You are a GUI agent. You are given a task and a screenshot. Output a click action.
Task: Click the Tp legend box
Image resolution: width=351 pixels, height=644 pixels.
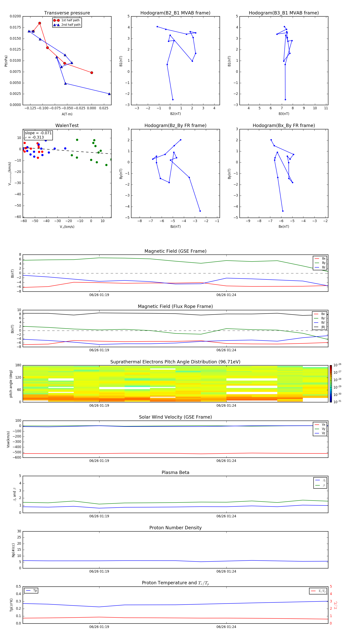pyautogui.click(x=31, y=591)
